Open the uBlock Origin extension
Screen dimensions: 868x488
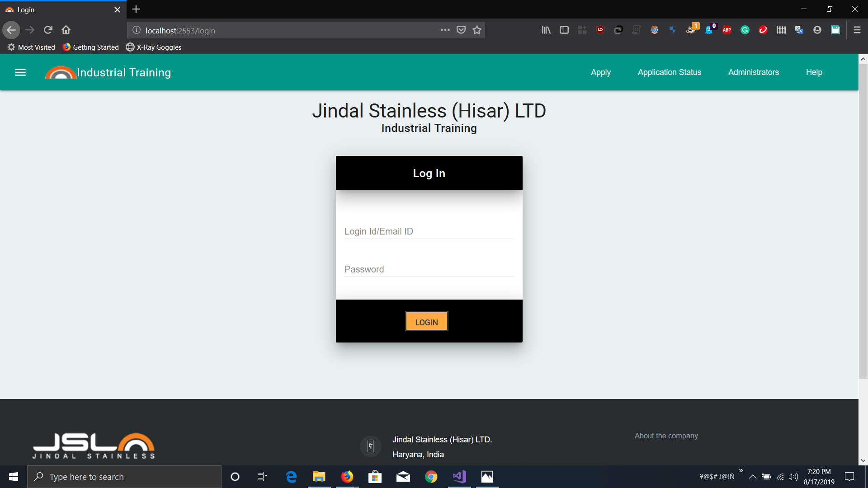pos(600,30)
